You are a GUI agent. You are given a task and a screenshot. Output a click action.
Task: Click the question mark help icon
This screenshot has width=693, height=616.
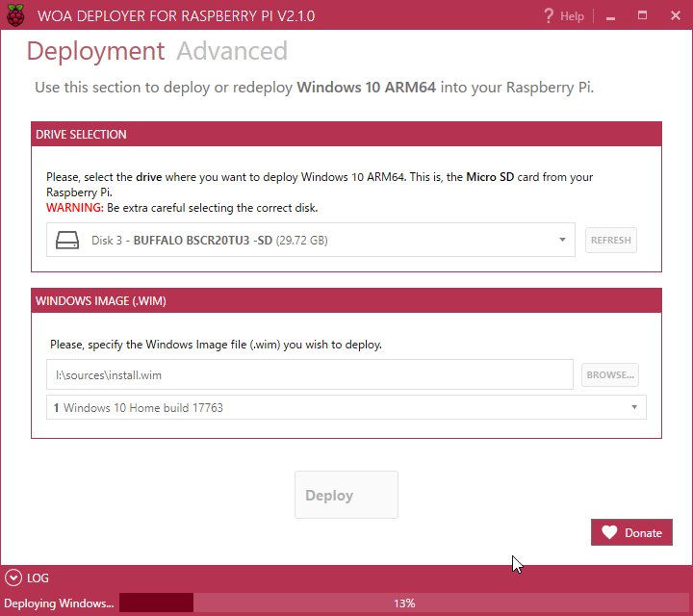pos(549,16)
